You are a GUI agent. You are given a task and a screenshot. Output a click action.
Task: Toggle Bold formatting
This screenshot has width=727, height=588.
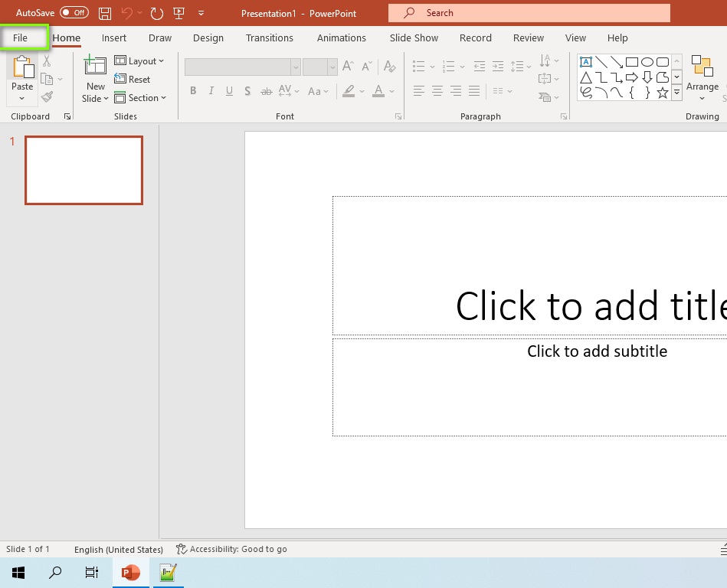pos(193,91)
